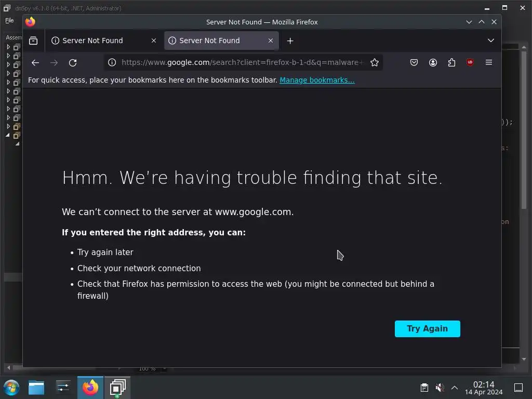532x399 pixels.
Task: Reload the current page
Action: click(x=73, y=63)
